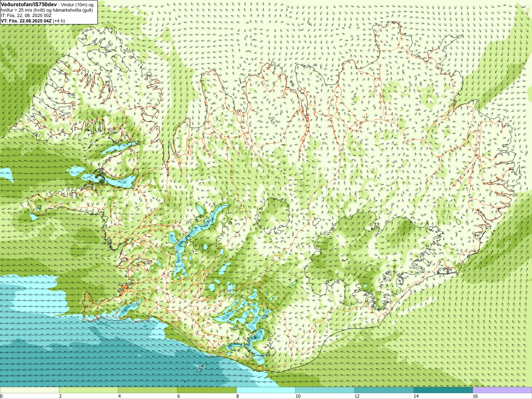This screenshot has width=532, height=399.
Task: Click the legend label '12'
Action: 357,396
